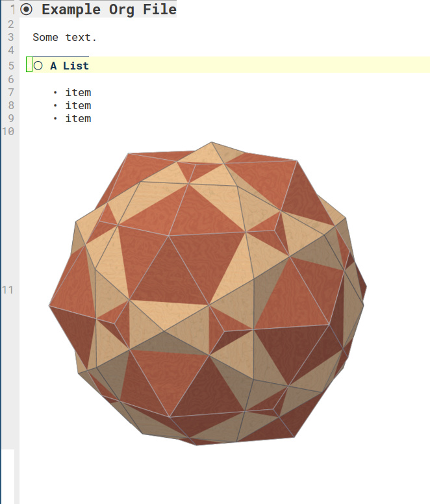Collapse the Example Org File heading
430x504 pixels.
tap(108, 9)
